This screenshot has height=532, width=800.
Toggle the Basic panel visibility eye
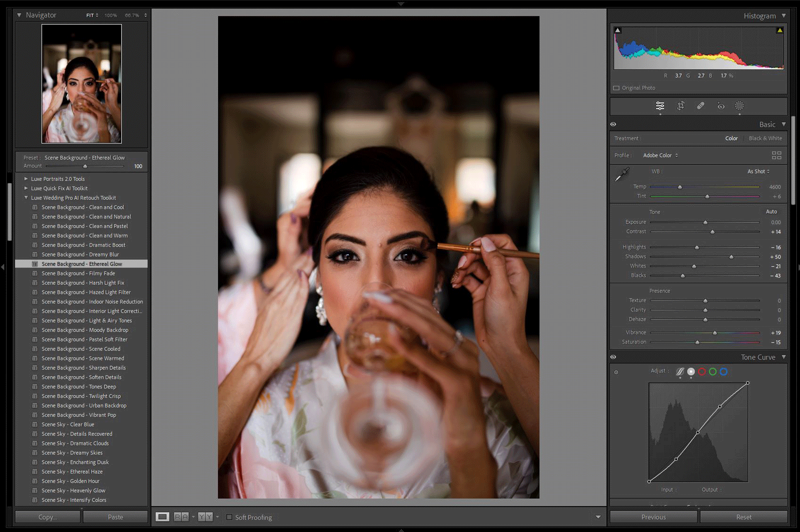[613, 125]
